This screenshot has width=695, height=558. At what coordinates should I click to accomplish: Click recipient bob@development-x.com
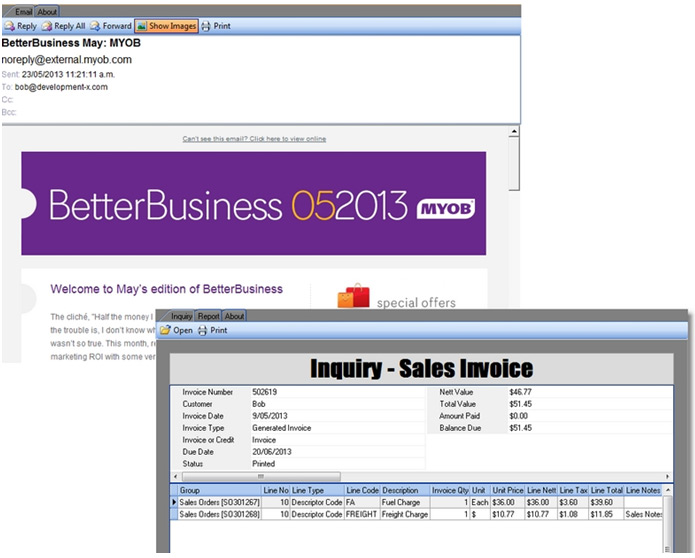[61, 87]
